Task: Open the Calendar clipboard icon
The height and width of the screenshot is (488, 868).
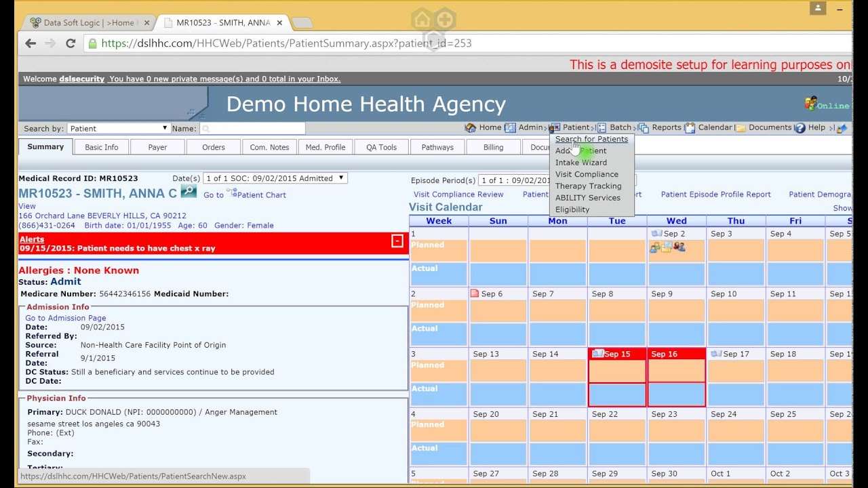Action: (x=690, y=127)
